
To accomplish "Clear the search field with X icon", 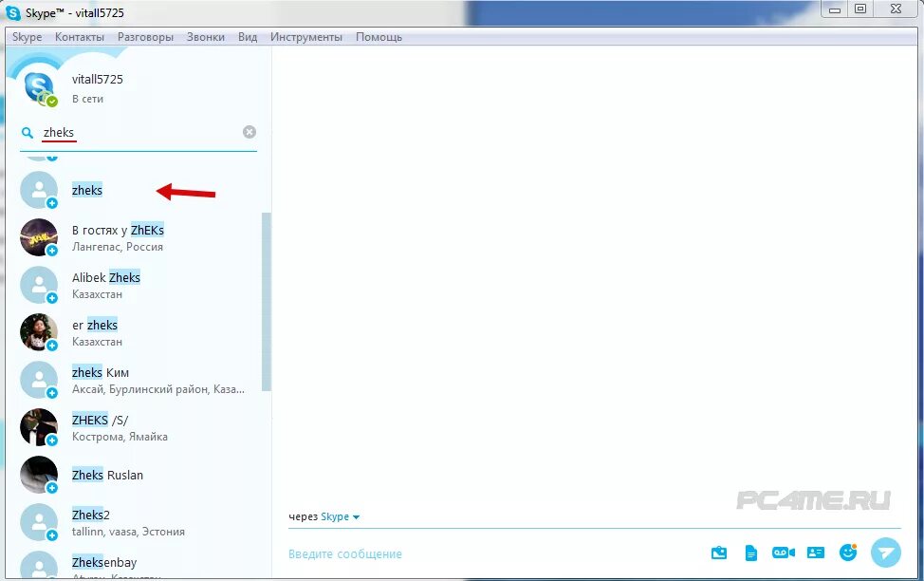I will 249,132.
